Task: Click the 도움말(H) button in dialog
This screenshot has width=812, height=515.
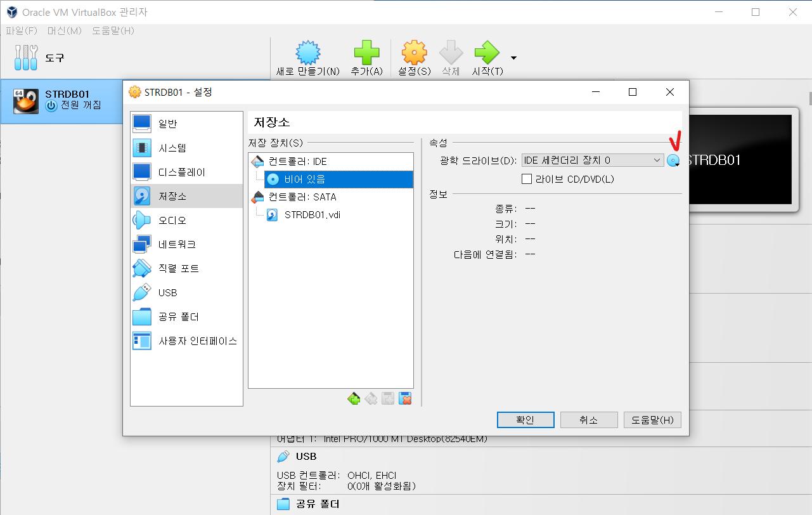Action: pos(652,420)
